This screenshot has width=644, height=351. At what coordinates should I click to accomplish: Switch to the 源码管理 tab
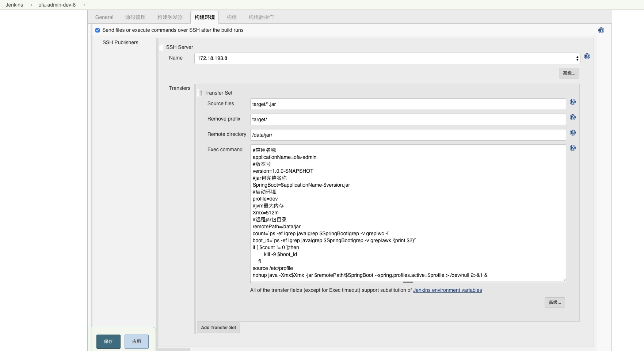(x=135, y=17)
